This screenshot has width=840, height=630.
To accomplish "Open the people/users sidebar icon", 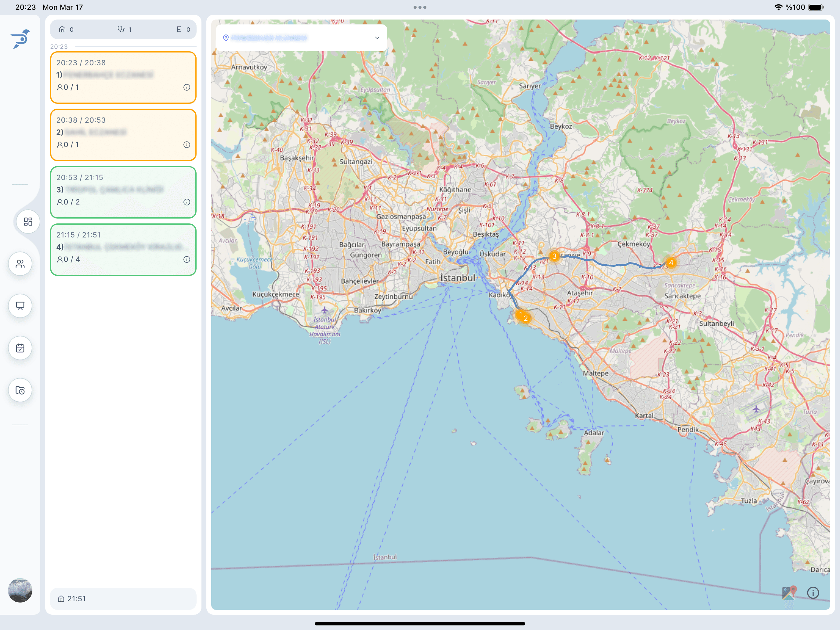I will click(20, 263).
